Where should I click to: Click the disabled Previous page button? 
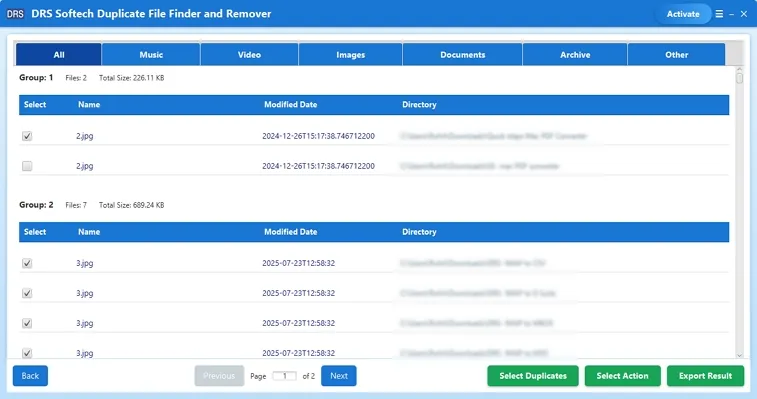point(219,376)
